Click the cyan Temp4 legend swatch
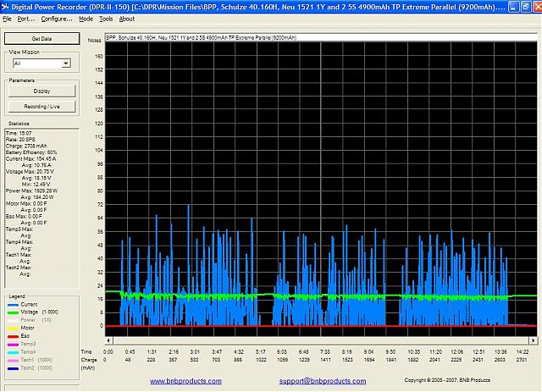This screenshot has width=542, height=392. point(12,351)
